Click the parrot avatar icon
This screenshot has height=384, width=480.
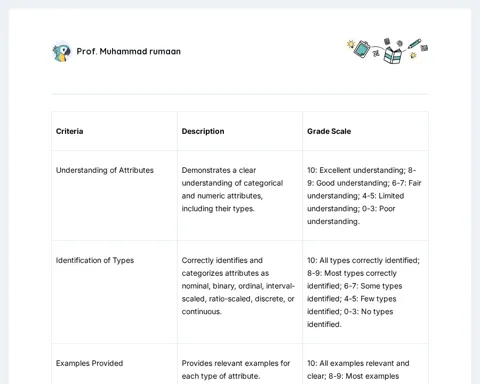pos(62,52)
